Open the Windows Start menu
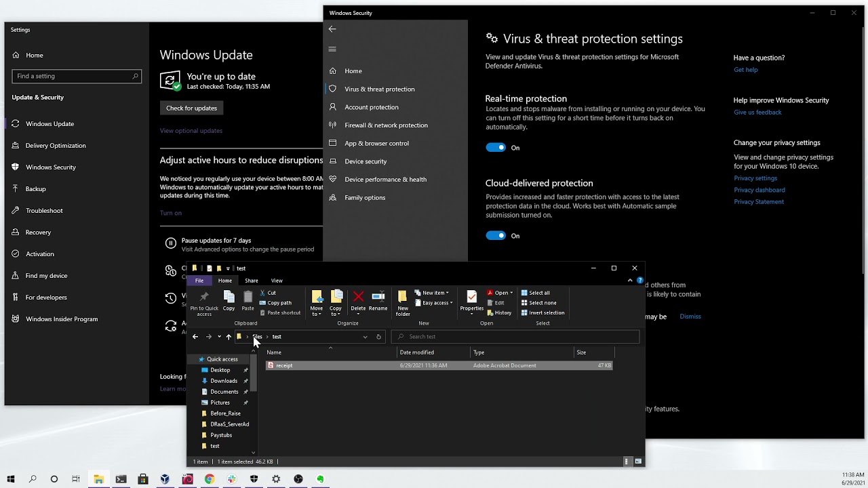868x488 pixels. click(11, 479)
